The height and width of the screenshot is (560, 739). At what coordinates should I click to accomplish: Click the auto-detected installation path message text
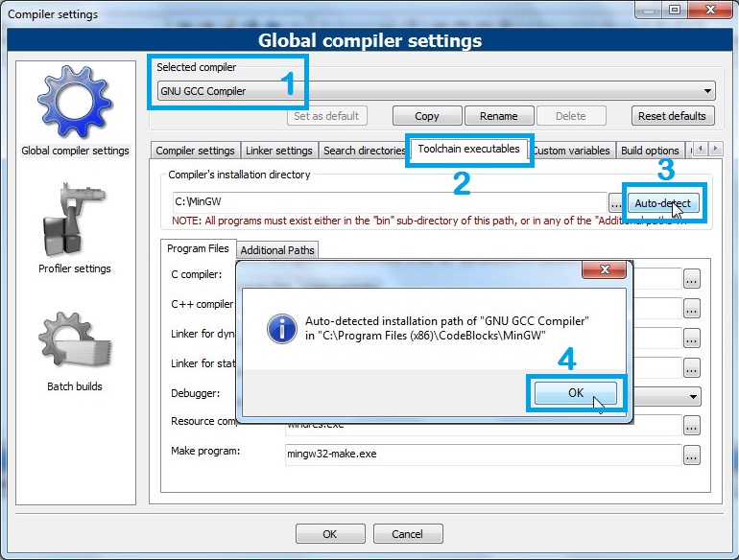tap(447, 328)
